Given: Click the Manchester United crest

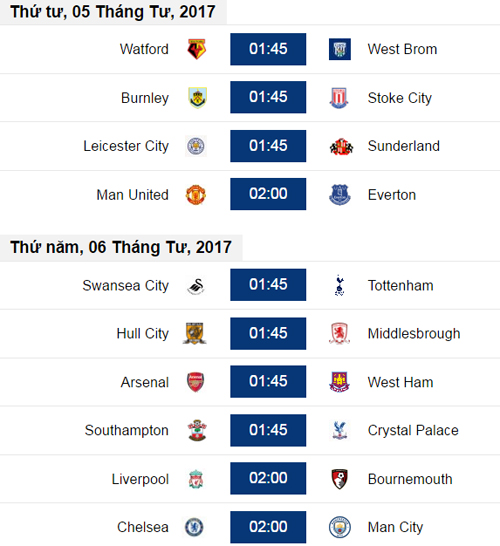Looking at the screenshot, I should coord(196,195).
